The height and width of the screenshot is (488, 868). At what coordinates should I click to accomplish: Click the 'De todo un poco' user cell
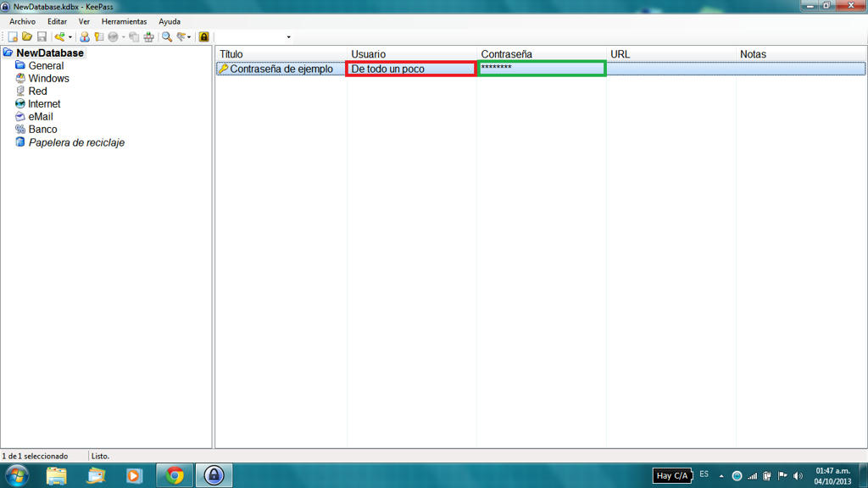point(411,69)
